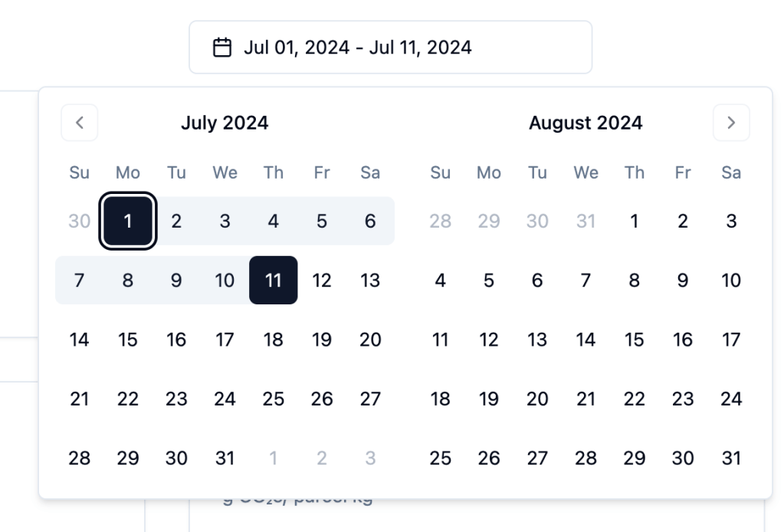Screen dimensions: 784x532
Task: Click the calendar icon in date field
Action: coord(221,48)
